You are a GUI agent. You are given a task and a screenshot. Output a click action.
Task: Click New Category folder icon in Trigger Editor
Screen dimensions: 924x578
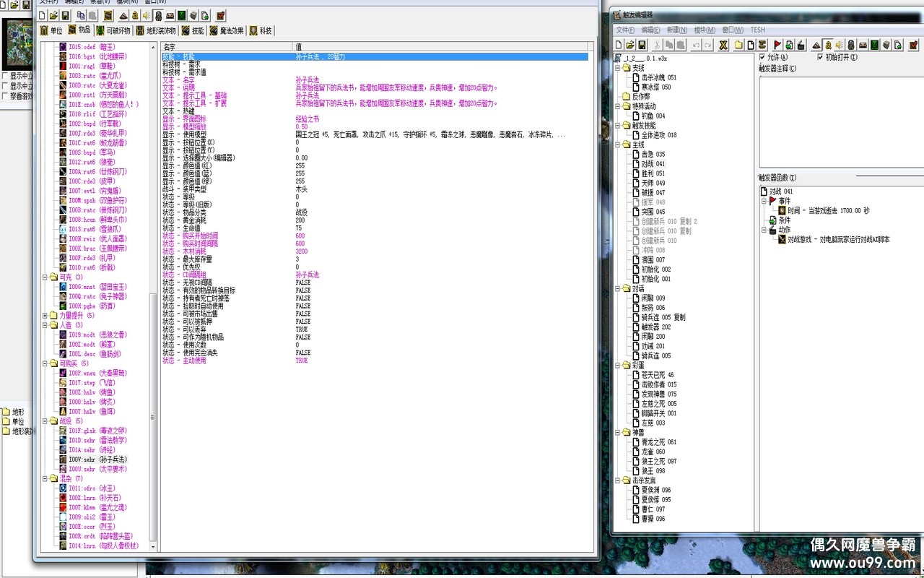pos(739,45)
